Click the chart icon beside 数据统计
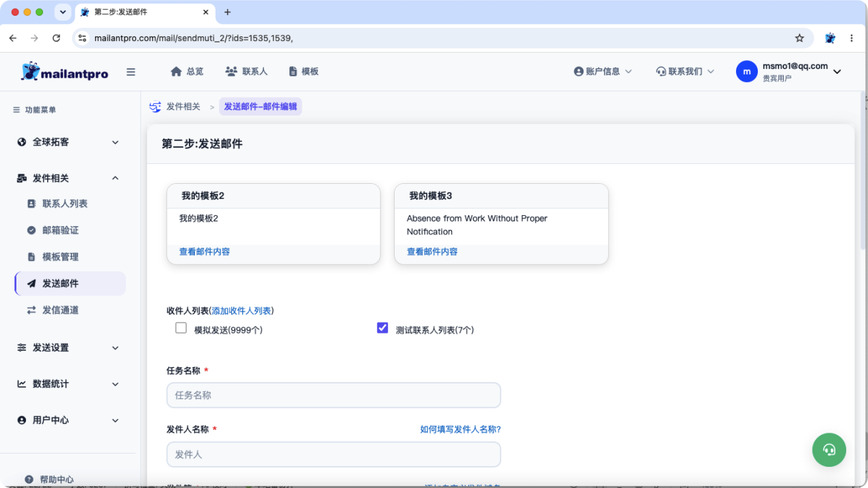The height and width of the screenshot is (488, 868). (22, 384)
